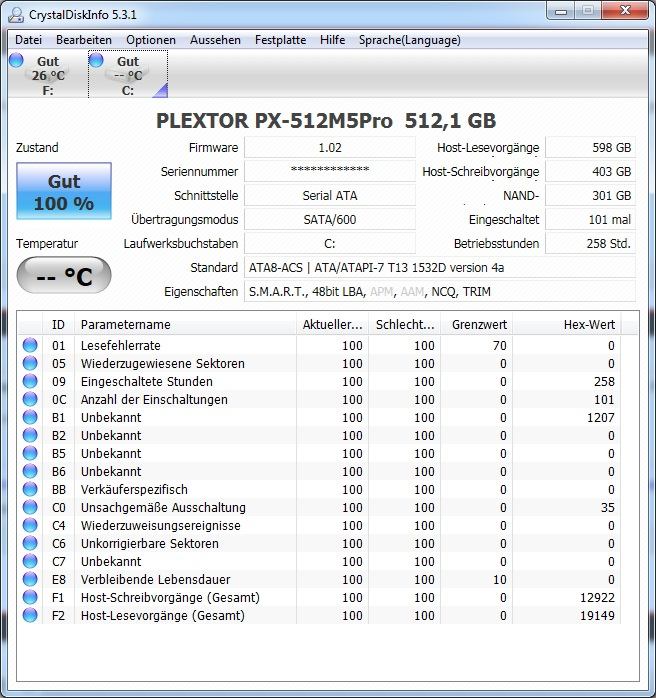The width and height of the screenshot is (656, 698).
Task: Click Host-Lesevorgänge value 598 GB
Action: pos(591,148)
